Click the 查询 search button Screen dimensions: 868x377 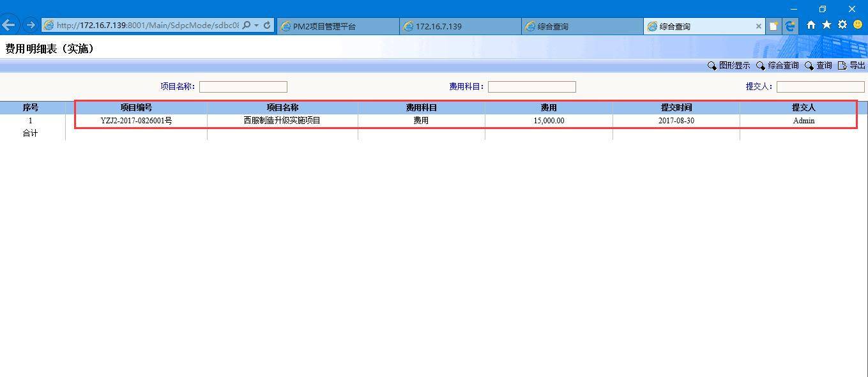coord(818,65)
